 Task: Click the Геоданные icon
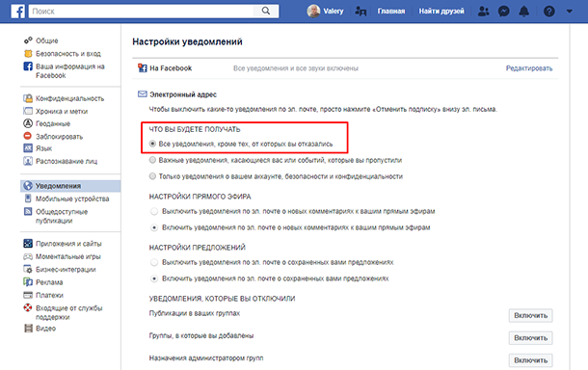(x=28, y=123)
